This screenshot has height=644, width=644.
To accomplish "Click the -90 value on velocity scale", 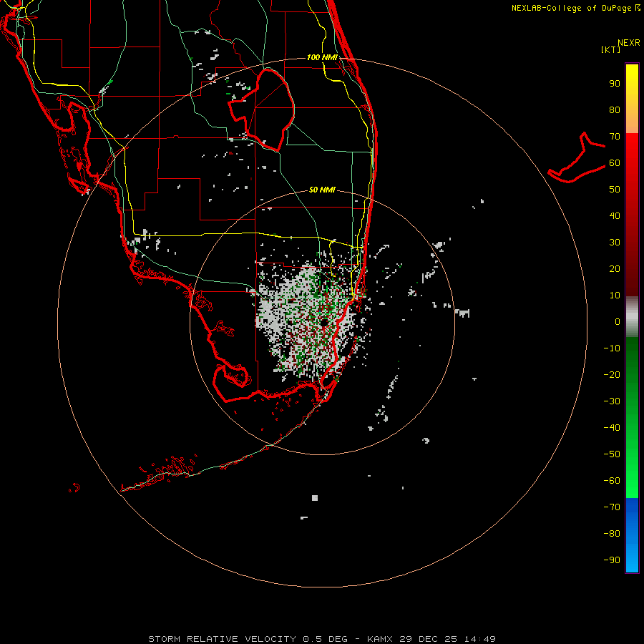I will pyautogui.click(x=612, y=560).
